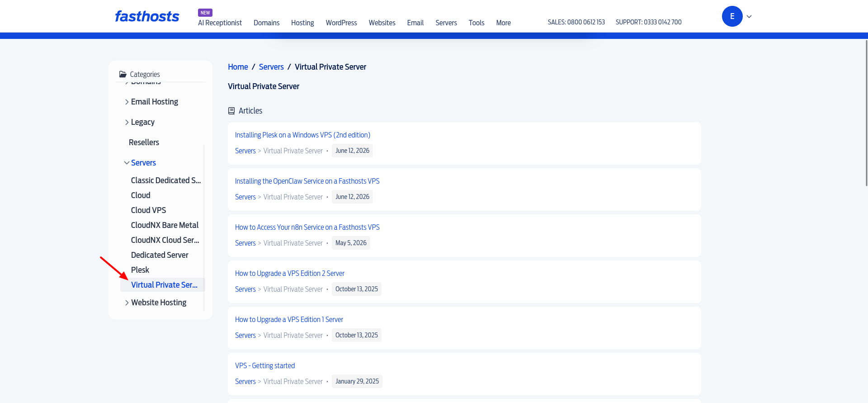
Task: Open the CloudNX Cloud Servers subcategory
Action: tap(165, 240)
